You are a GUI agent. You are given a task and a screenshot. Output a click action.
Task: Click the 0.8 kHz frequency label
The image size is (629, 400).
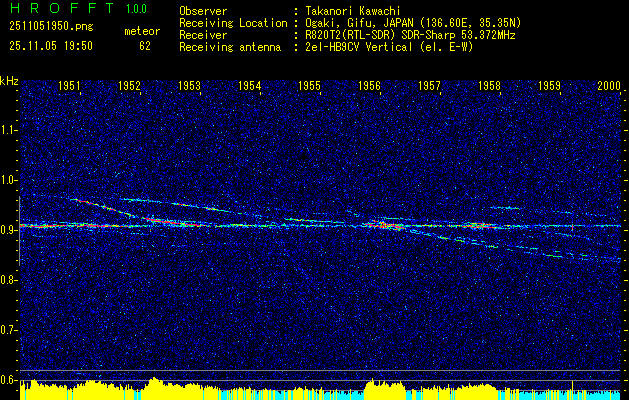[x=9, y=280]
